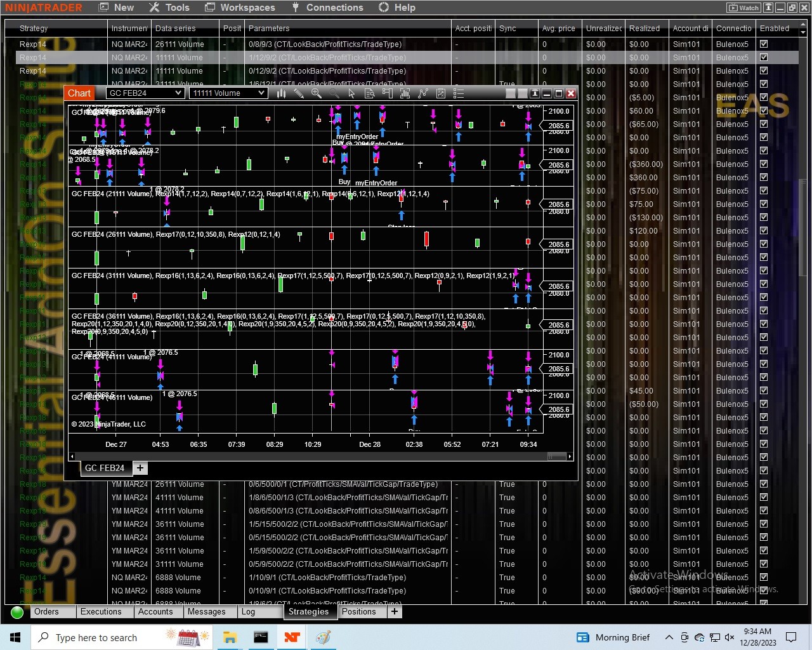Click the list icon at chart toolbar end
This screenshot has height=650, width=812.
coord(459,93)
